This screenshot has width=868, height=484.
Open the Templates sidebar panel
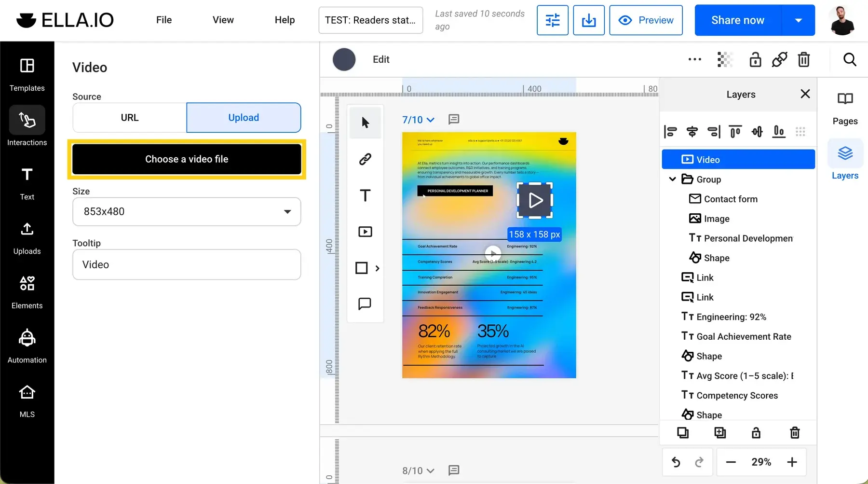pyautogui.click(x=27, y=74)
